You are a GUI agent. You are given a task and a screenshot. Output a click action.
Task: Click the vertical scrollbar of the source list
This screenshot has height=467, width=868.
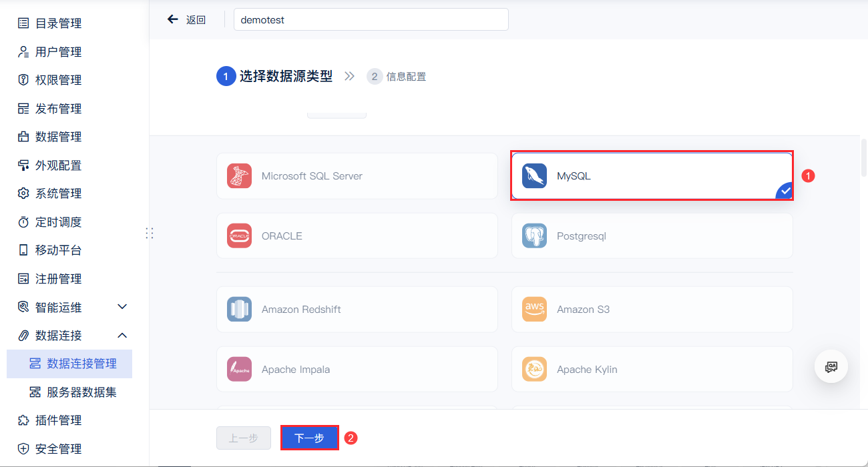pyautogui.click(x=864, y=157)
